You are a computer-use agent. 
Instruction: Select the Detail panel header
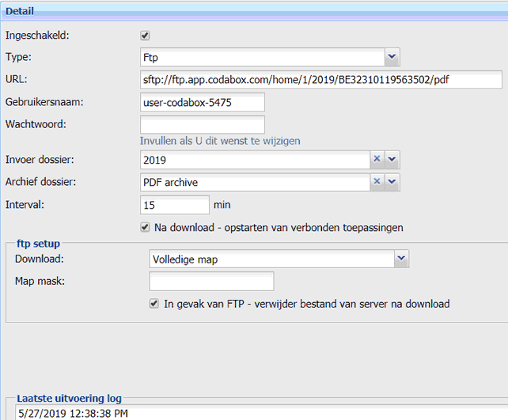(x=254, y=11)
